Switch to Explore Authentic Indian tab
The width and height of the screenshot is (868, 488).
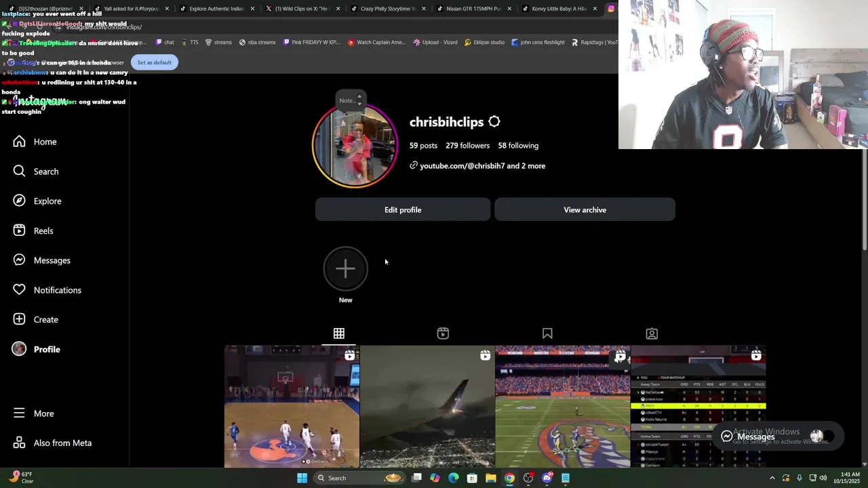[x=216, y=9]
